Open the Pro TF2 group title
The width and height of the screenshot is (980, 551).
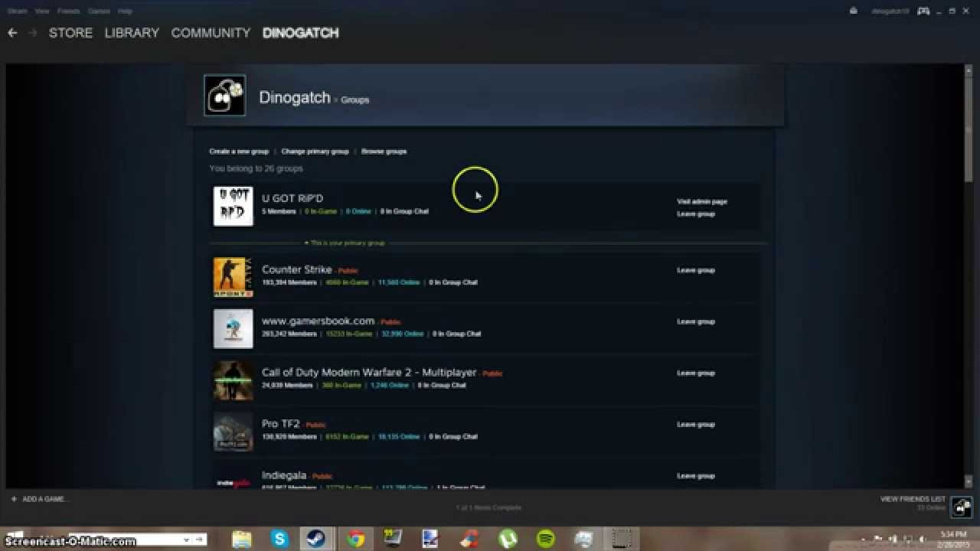(x=281, y=423)
